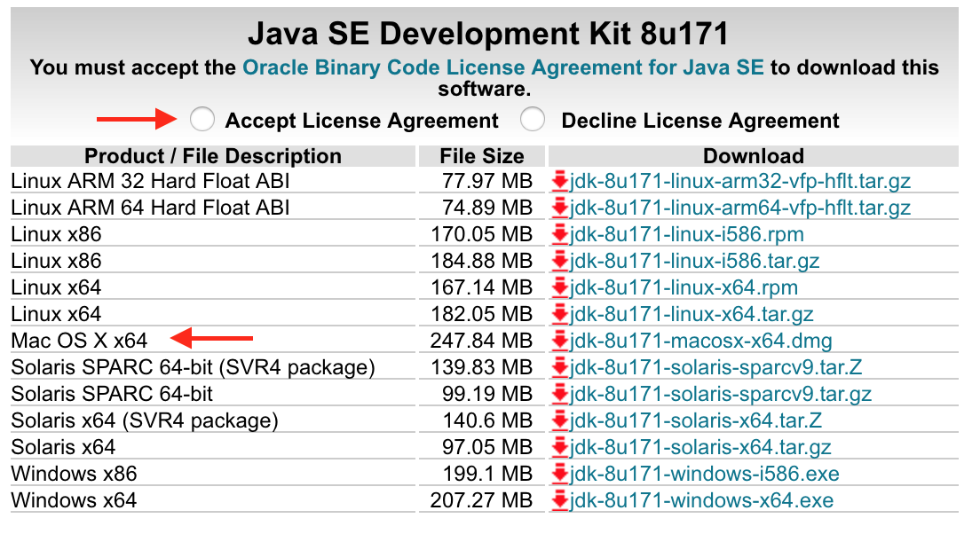This screenshot has width=980, height=534.
Task: Click download arrow icon for solaris-x64.tar.Z
Action: pyautogui.click(x=560, y=421)
